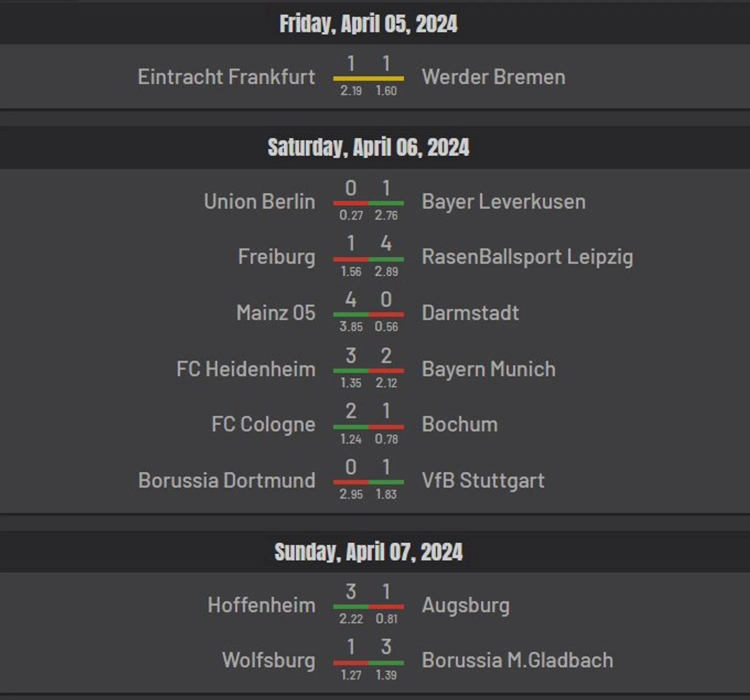750x700 pixels.
Task: Go to RasenBallsport Leipzig team page
Action: tap(527, 257)
